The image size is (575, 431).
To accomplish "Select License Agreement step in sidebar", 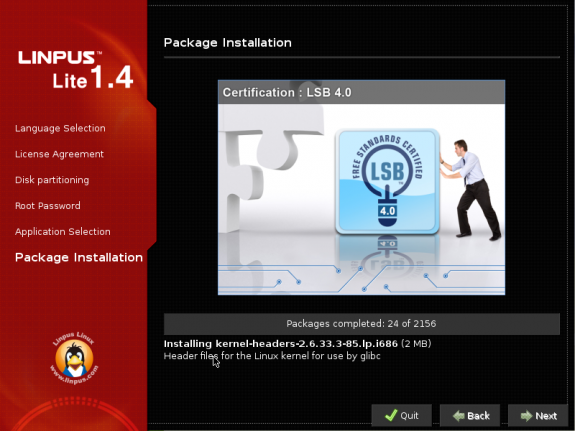I will (x=59, y=154).
